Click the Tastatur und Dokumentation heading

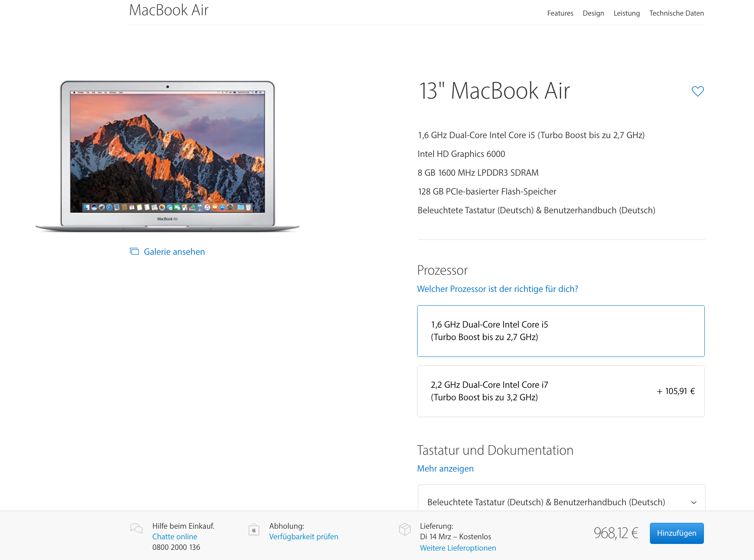(x=495, y=450)
